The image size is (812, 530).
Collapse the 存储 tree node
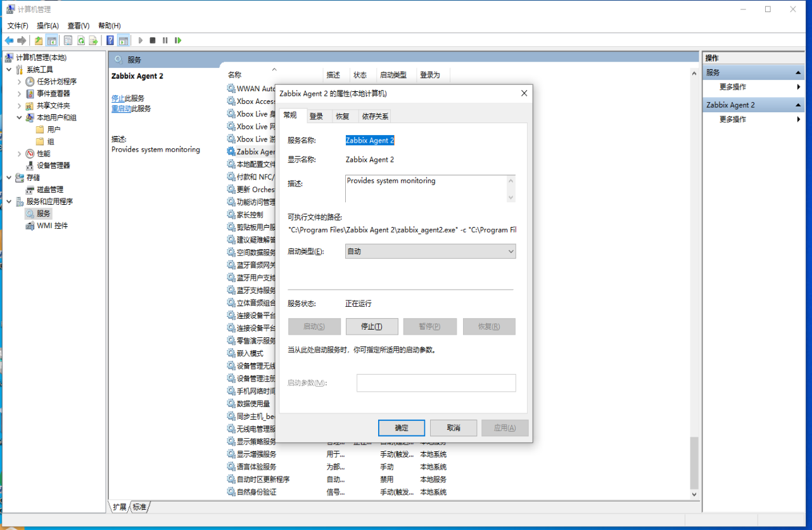click(9, 178)
